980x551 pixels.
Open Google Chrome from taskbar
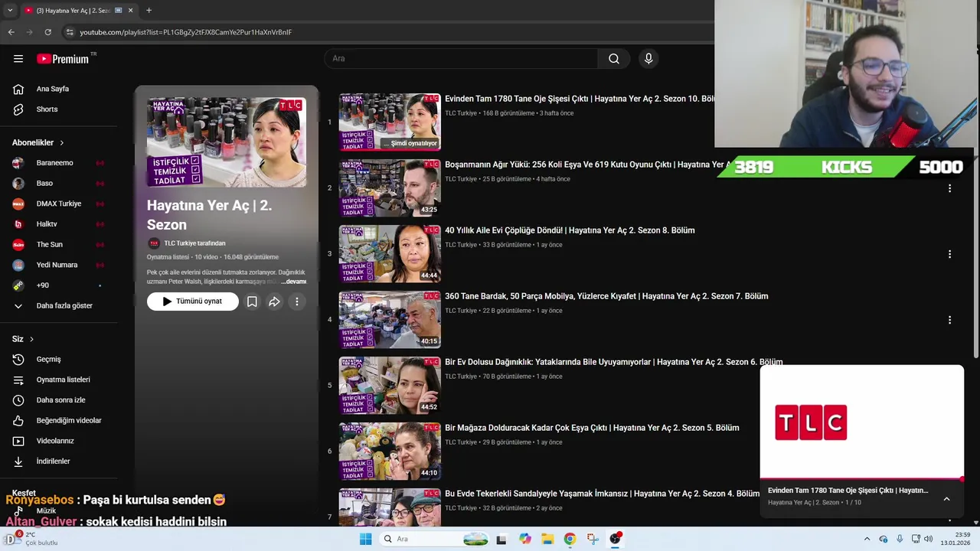click(570, 539)
